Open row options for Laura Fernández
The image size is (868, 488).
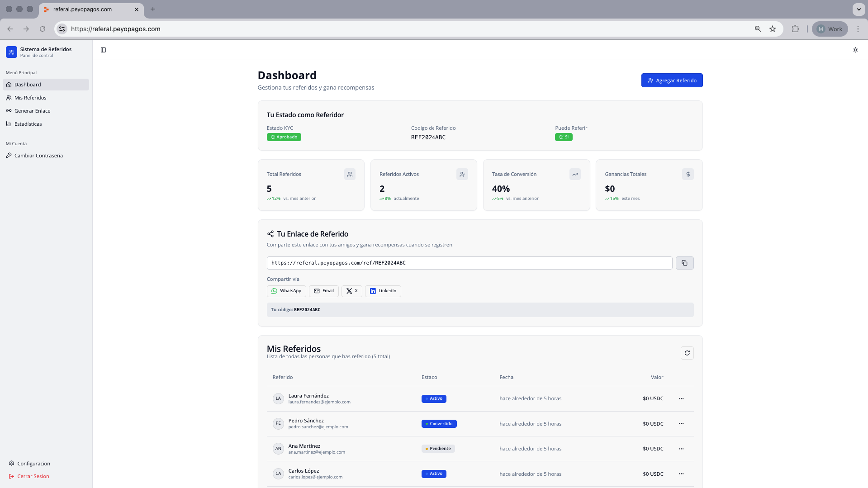pyautogui.click(x=681, y=398)
